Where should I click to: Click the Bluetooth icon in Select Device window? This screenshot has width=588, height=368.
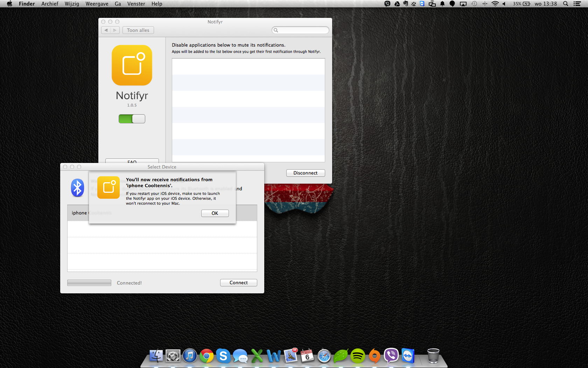(x=77, y=188)
